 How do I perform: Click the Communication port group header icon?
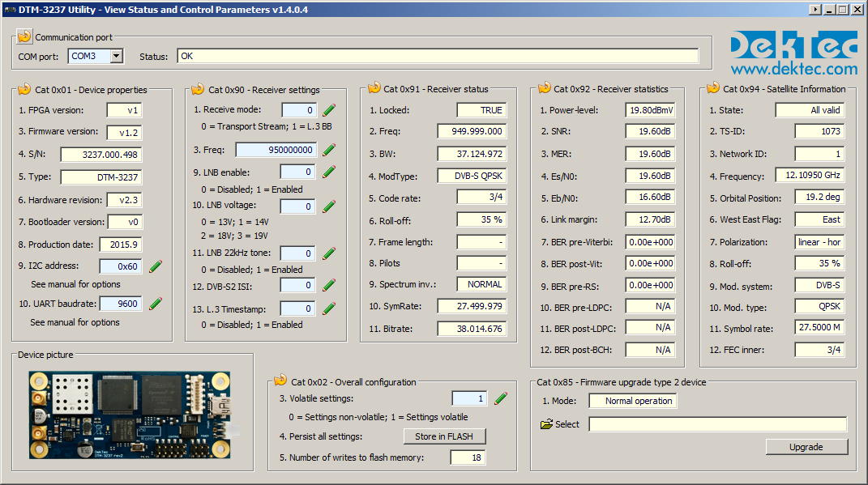coord(23,36)
